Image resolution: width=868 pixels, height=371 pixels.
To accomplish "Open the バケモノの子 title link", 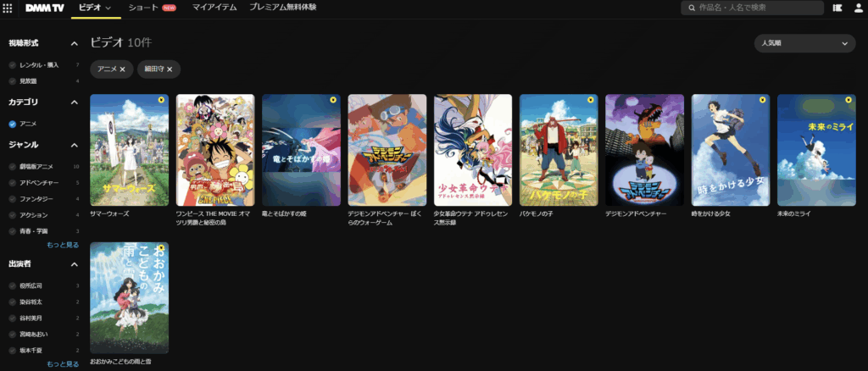I will [x=538, y=213].
